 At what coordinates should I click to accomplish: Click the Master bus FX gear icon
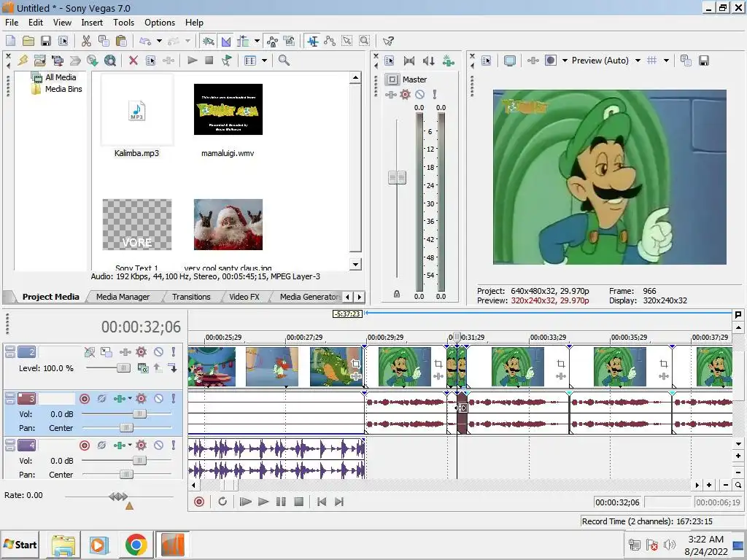pyautogui.click(x=405, y=94)
